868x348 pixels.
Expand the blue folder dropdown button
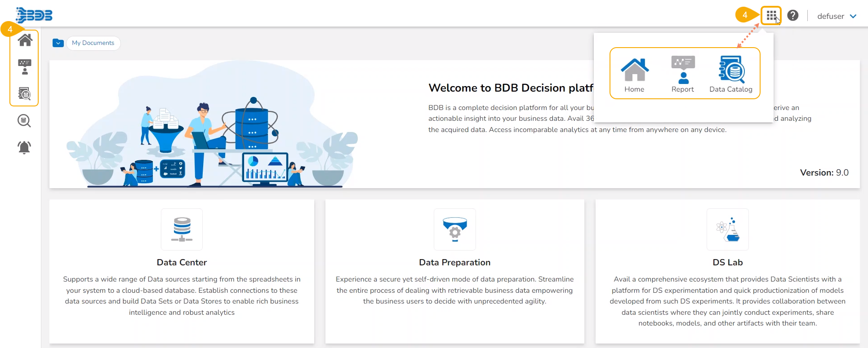(58, 43)
